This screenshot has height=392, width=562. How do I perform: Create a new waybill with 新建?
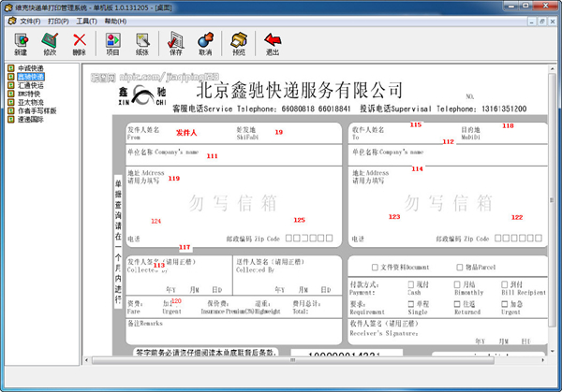pos(21,44)
